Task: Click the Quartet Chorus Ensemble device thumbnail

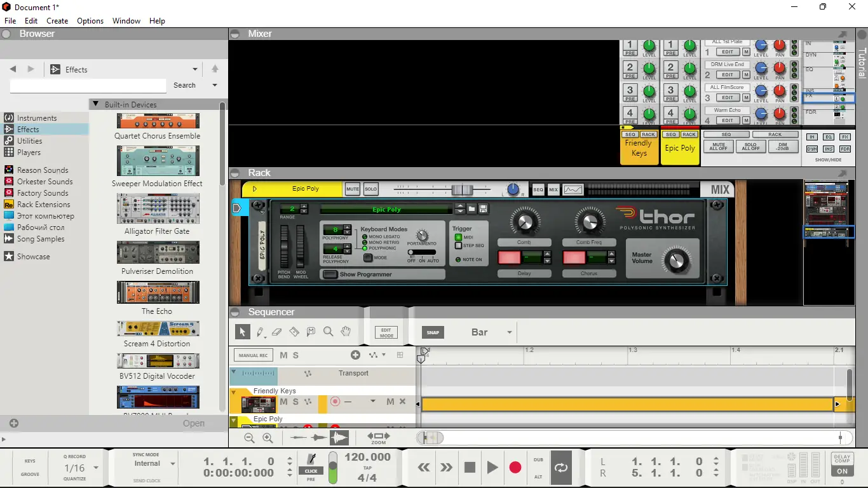Action: 158,121
